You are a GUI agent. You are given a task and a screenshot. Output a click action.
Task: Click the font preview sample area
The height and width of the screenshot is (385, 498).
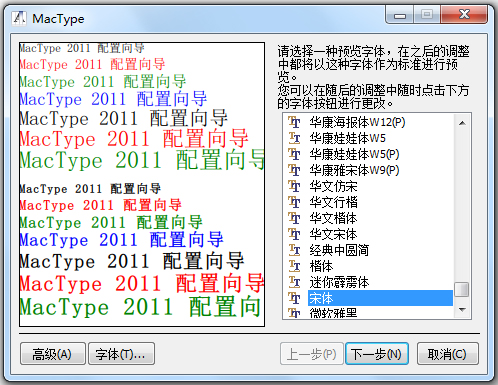click(x=142, y=184)
